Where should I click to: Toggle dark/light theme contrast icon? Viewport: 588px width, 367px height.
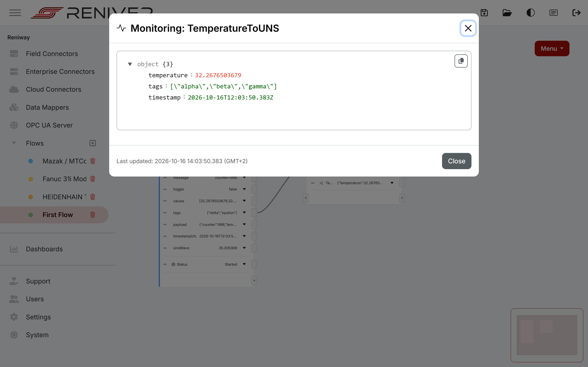[530, 13]
